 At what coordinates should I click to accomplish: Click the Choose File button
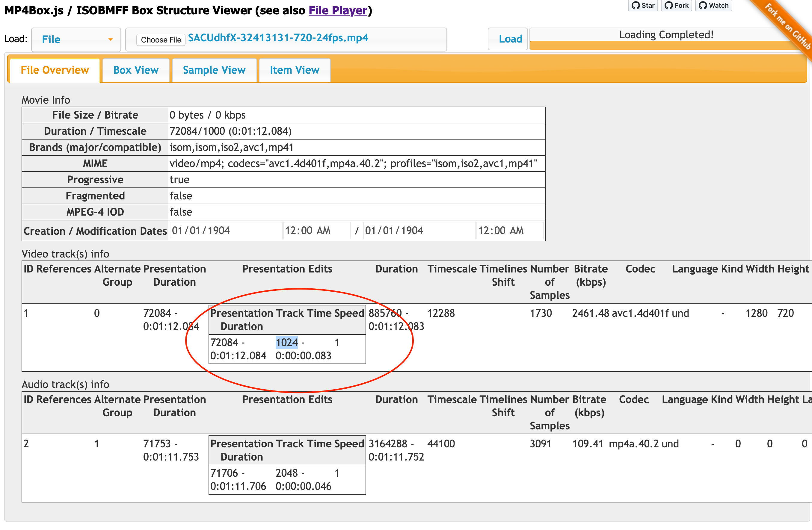tap(161, 40)
